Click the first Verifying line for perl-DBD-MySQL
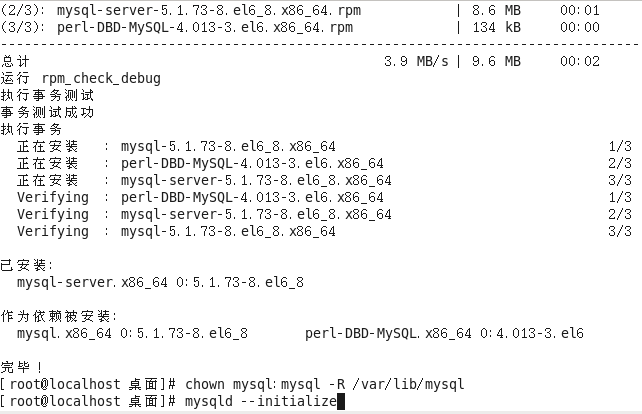 [x=324, y=197]
